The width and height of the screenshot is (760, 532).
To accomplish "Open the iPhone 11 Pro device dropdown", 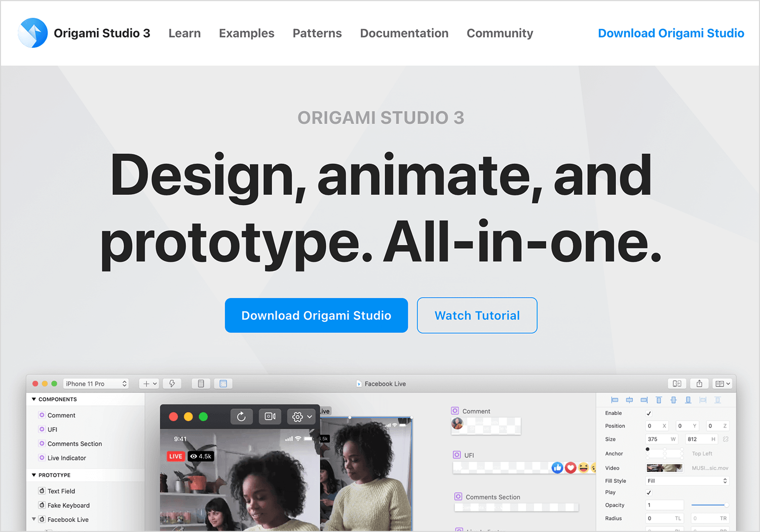I will tap(96, 384).
